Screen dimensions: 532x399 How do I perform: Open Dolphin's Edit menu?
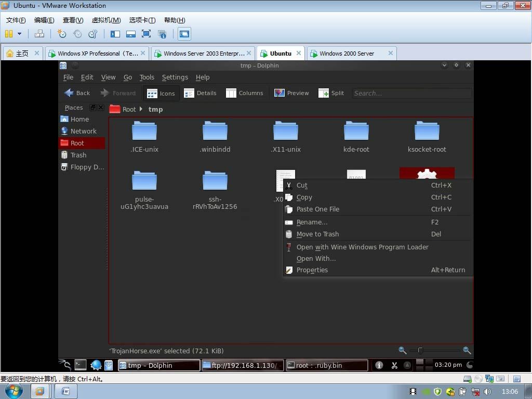click(87, 77)
